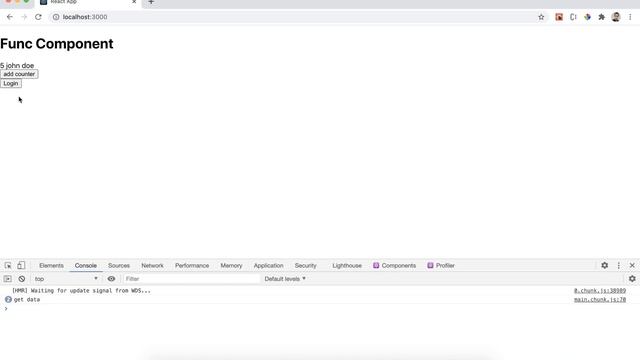
Task: Open the Application tab
Action: tap(269, 265)
